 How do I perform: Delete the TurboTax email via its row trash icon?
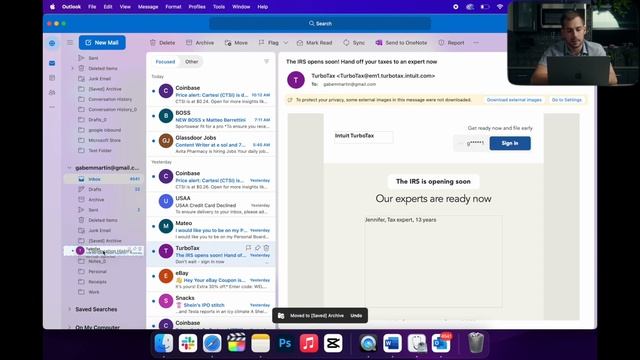[267, 248]
